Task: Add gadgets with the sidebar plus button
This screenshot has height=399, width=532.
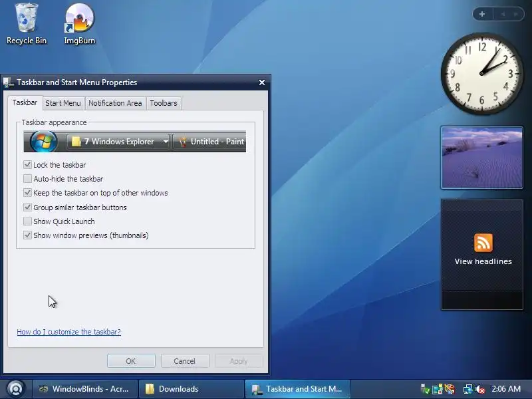Action: click(482, 14)
